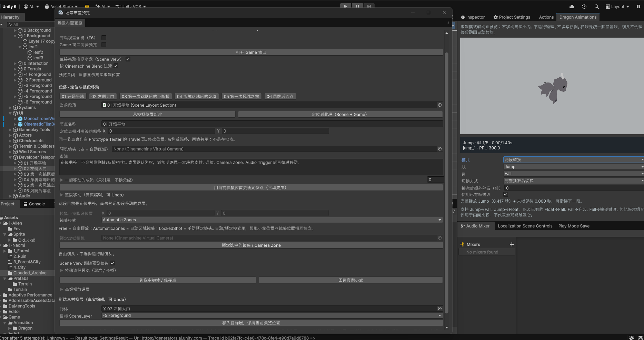Expand 一起移动的成员 foldout
This screenshot has width=644, height=340.
[x=62, y=180]
